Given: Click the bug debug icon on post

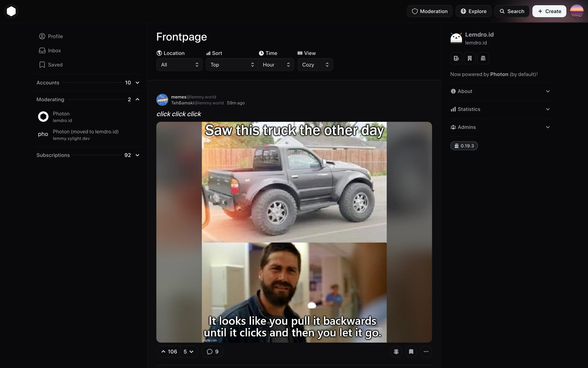Looking at the screenshot, I should click(396, 351).
